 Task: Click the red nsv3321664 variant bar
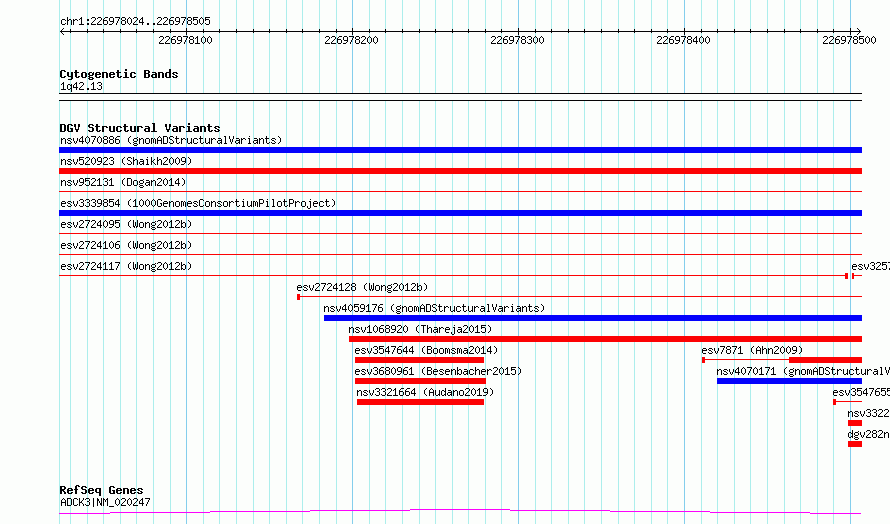point(421,402)
